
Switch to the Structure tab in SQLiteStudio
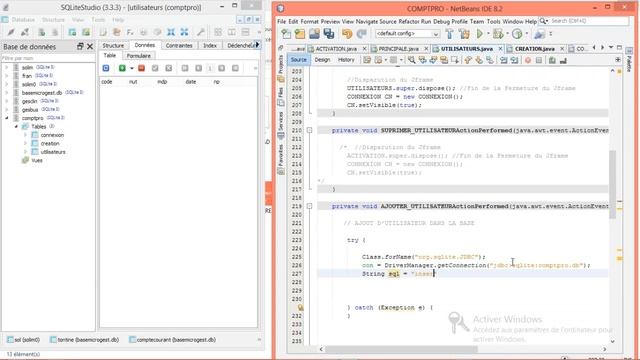click(113, 45)
